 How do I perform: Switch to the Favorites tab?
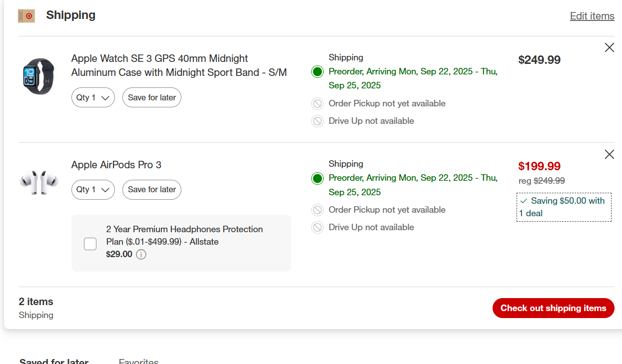coord(138,362)
